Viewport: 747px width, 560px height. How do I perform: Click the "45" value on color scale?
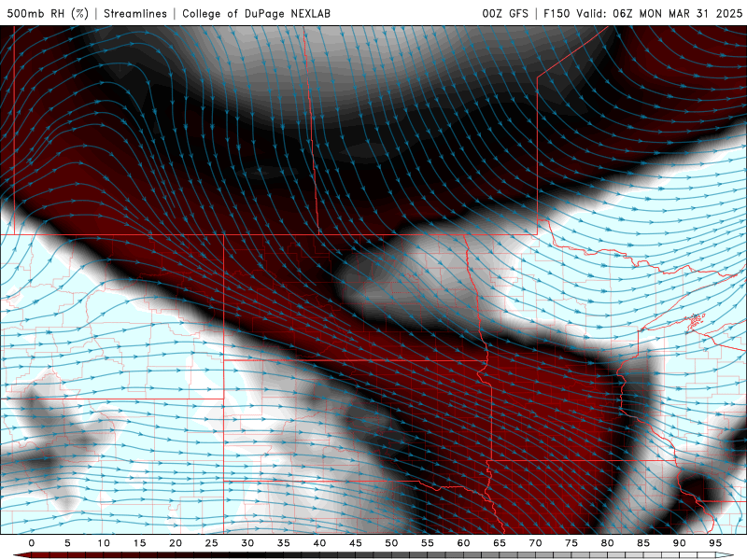point(355,543)
